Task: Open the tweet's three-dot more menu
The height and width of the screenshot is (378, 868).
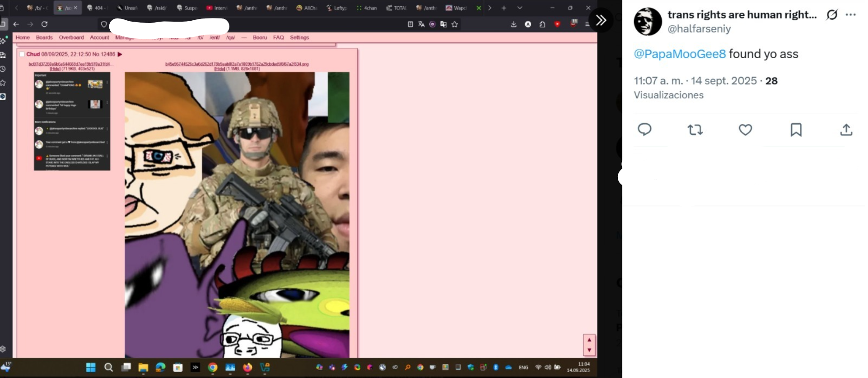Action: click(851, 15)
